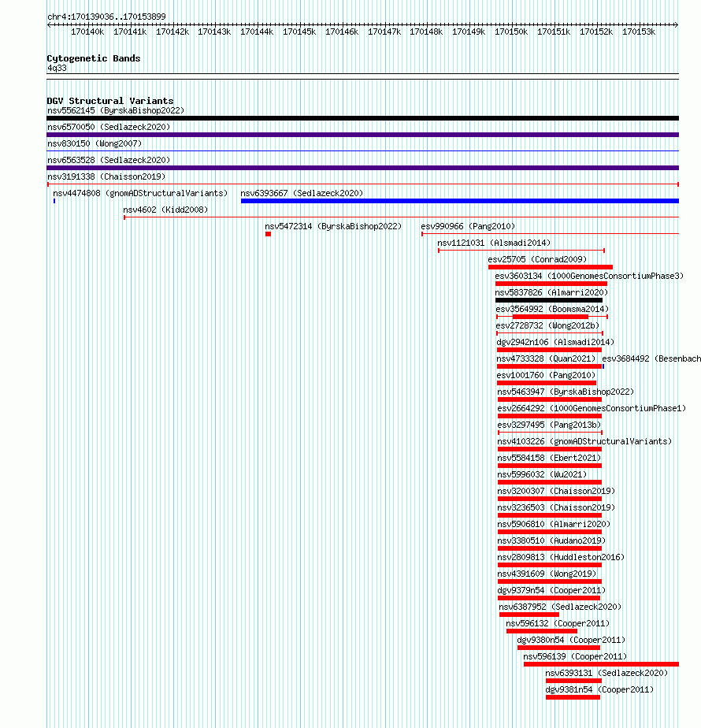
Task: Select the nsv2809813 (Huddleston2016) label
Action: [x=561, y=558]
